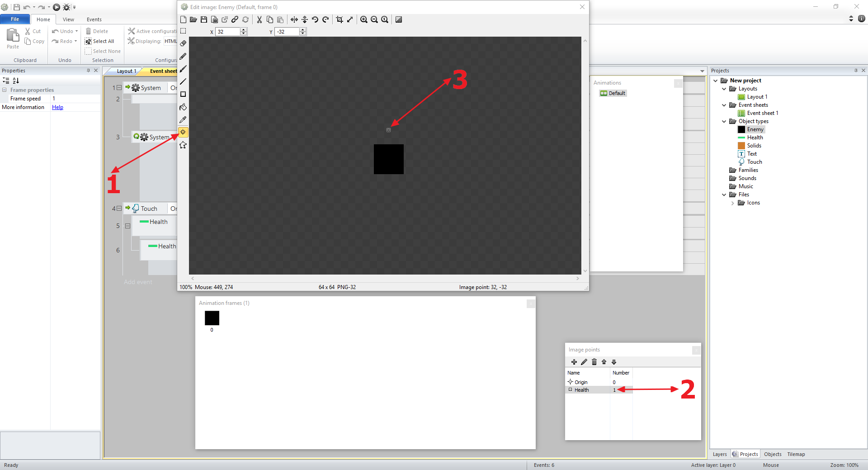Click the Zoom out magnifier icon
The width and height of the screenshot is (868, 470).
pyautogui.click(x=374, y=19)
